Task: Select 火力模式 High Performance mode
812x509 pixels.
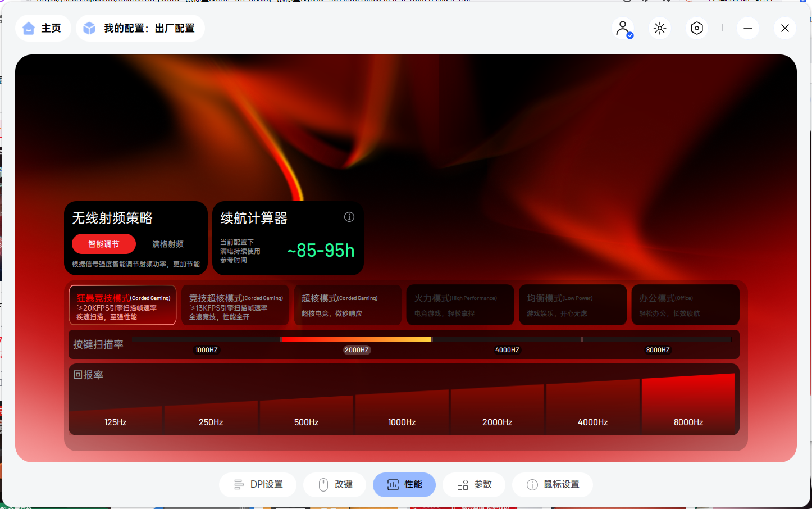Action: (x=460, y=305)
